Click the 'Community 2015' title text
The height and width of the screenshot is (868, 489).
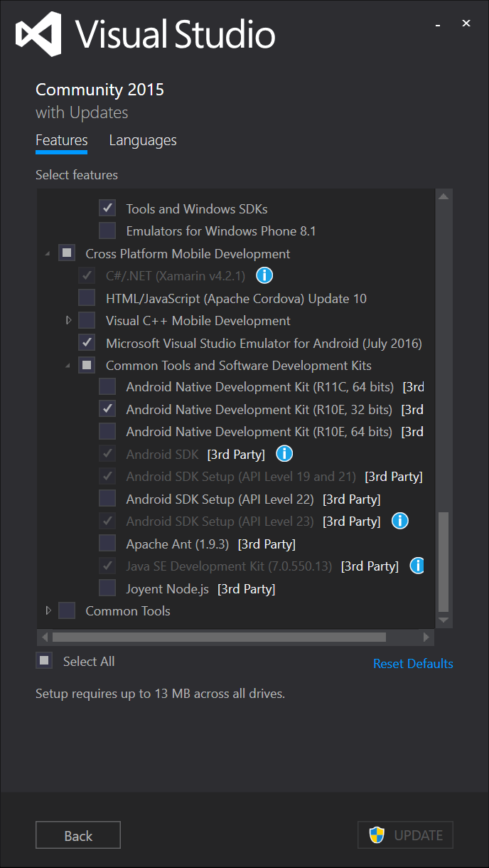100,90
